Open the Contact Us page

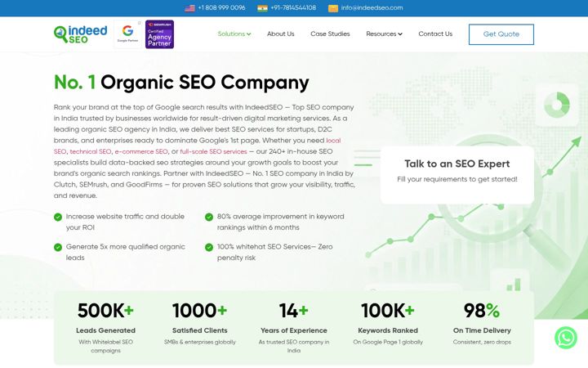tap(435, 34)
